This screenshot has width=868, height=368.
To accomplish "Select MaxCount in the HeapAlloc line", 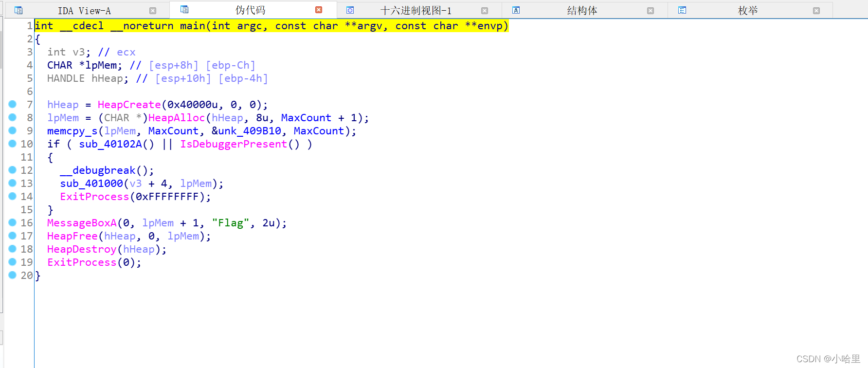I will [306, 118].
